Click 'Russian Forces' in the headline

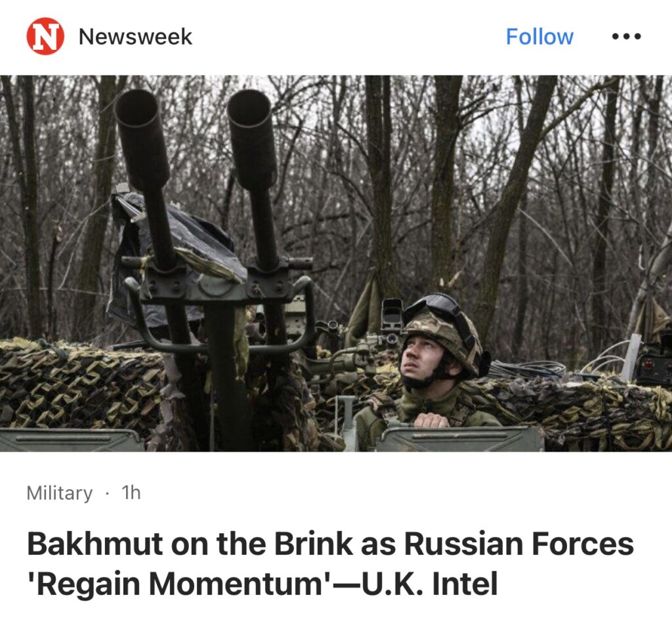(518, 544)
